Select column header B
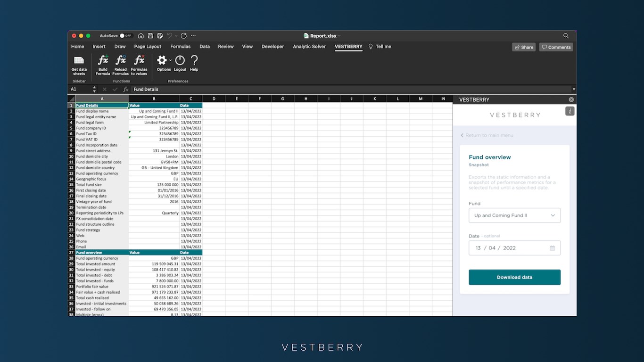 154,99
